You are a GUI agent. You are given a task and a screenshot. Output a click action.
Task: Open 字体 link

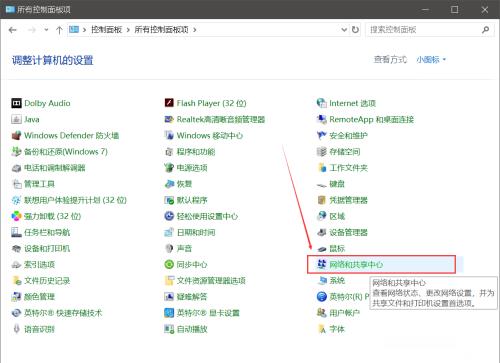(x=337, y=329)
